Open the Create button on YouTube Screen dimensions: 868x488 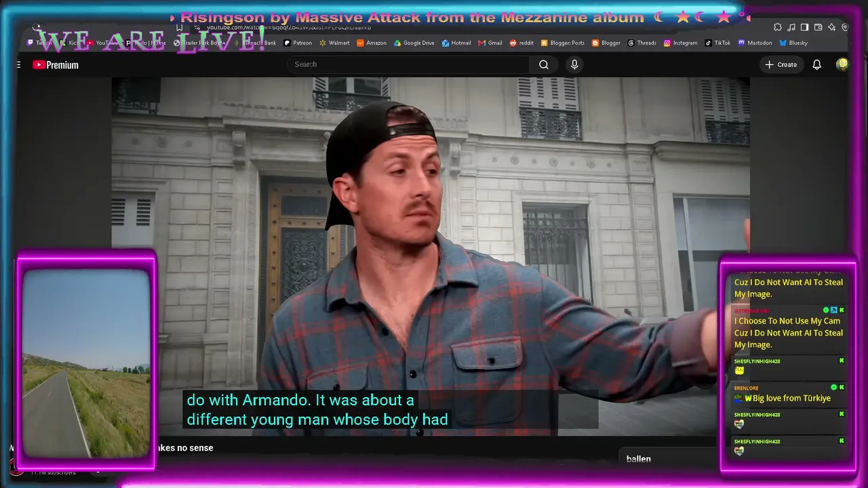781,64
